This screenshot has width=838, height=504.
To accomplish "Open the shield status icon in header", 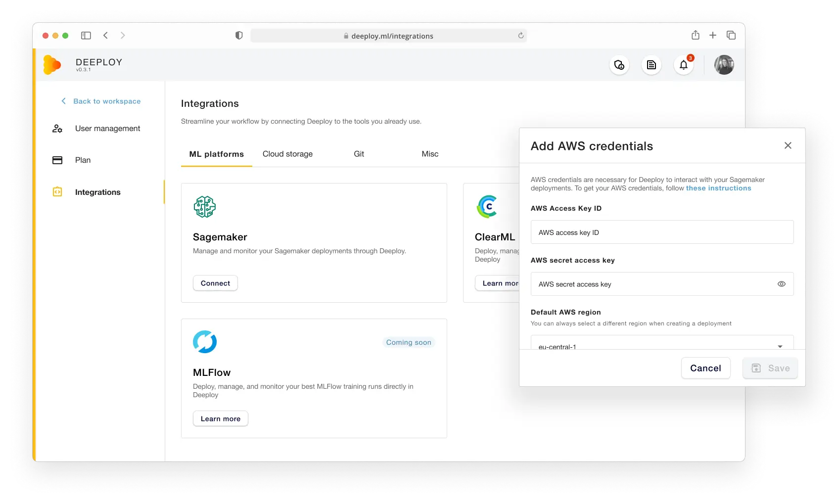I will (x=619, y=65).
